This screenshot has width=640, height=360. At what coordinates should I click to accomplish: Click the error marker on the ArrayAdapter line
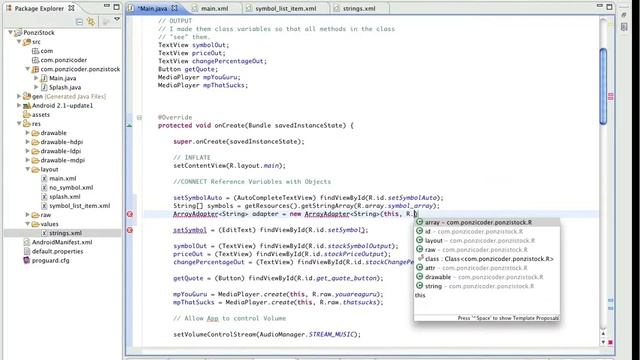coord(130,214)
